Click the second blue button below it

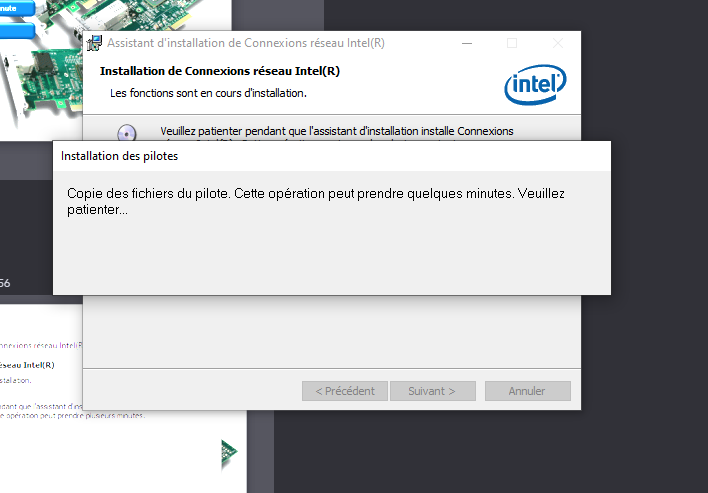click(x=17, y=30)
